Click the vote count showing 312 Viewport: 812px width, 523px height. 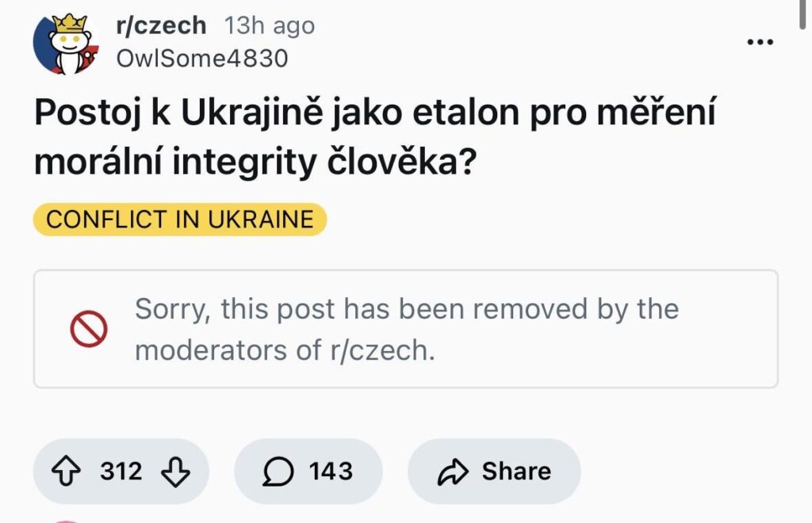[121, 471]
